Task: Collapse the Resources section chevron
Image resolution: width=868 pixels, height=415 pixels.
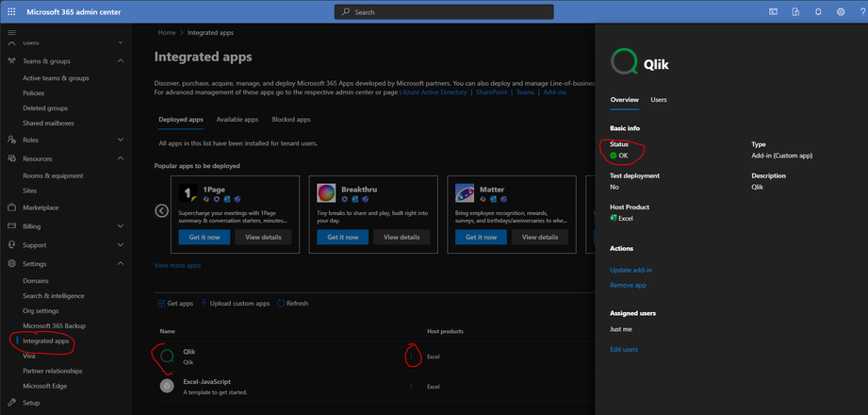Action: [121, 158]
